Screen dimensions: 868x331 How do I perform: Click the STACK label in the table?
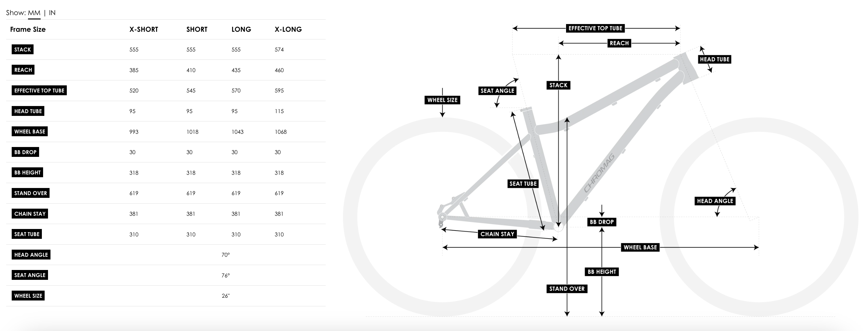[22, 50]
